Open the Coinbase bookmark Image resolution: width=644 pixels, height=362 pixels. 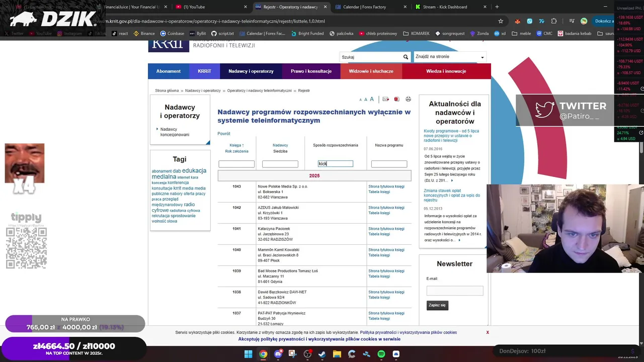click(x=172, y=34)
